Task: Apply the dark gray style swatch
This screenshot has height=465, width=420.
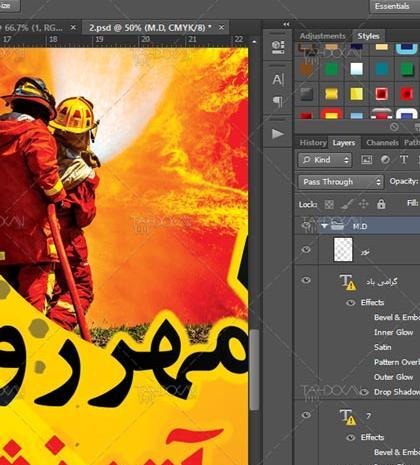Action: (306, 94)
